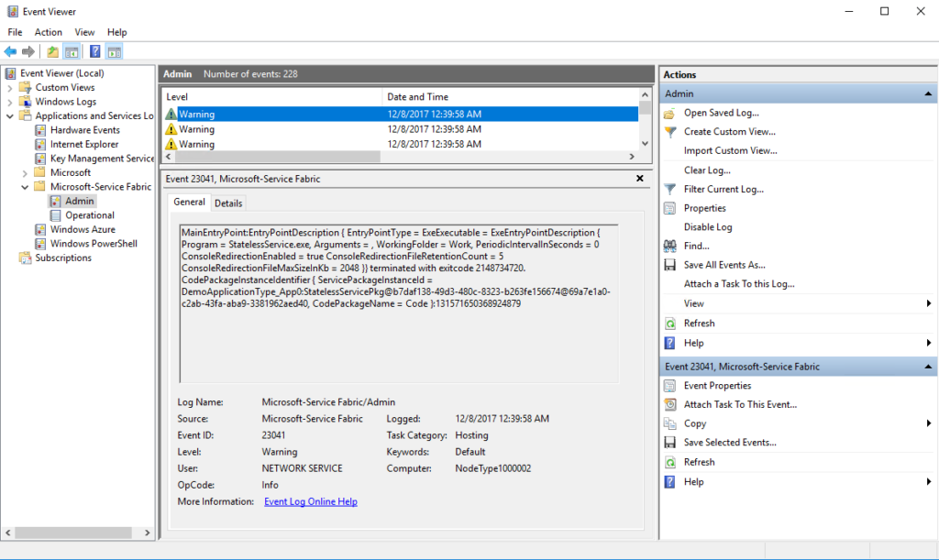Collapse the Admin section in Actions pane
This screenshot has height=560, width=939.
coord(928,93)
